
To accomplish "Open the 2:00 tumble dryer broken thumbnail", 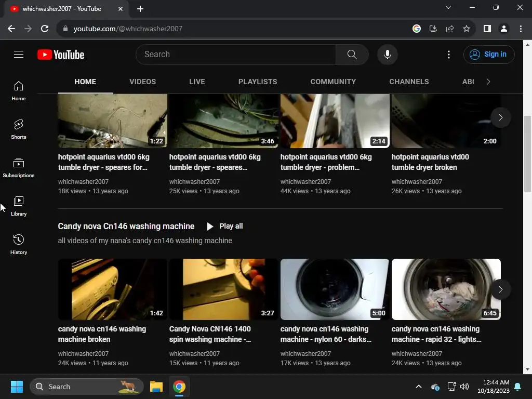I will tap(446, 121).
